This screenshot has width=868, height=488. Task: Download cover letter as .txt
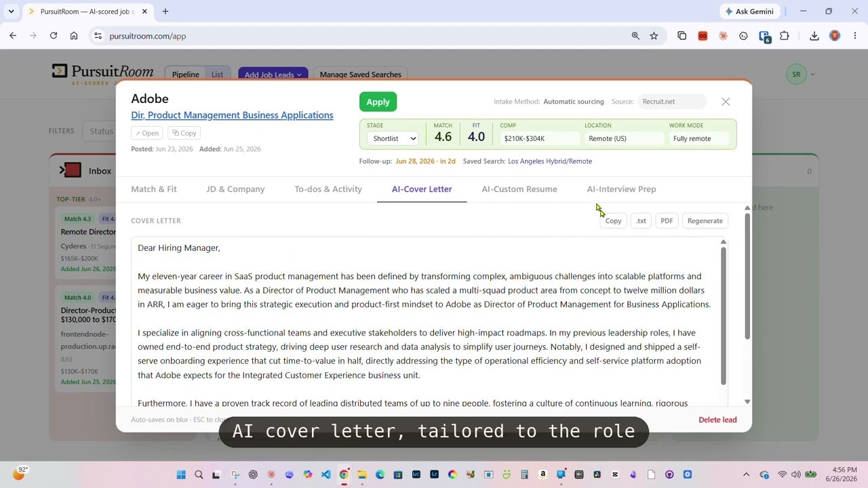click(641, 221)
